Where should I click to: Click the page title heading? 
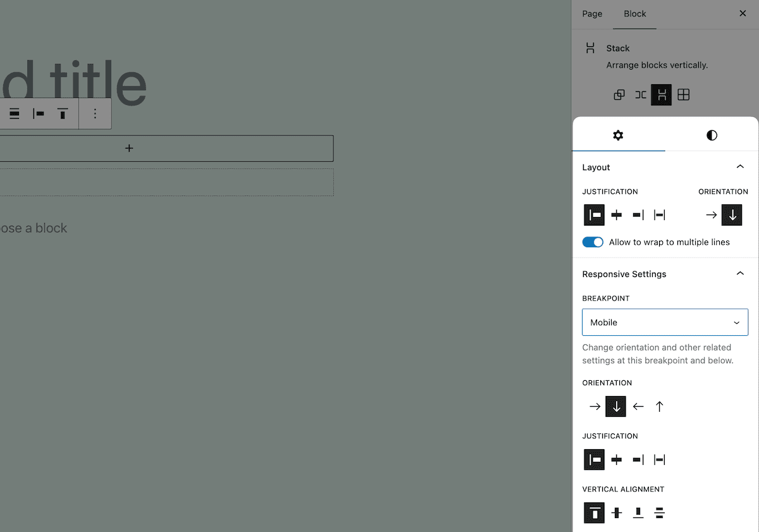pos(73,82)
